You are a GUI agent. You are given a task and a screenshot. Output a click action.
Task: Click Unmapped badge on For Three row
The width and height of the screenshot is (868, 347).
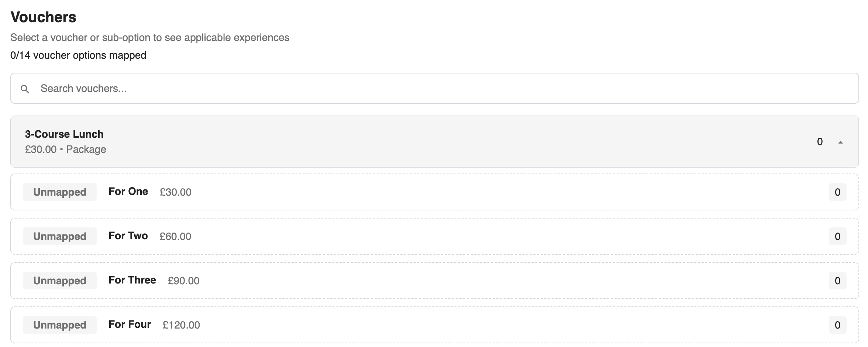click(60, 281)
